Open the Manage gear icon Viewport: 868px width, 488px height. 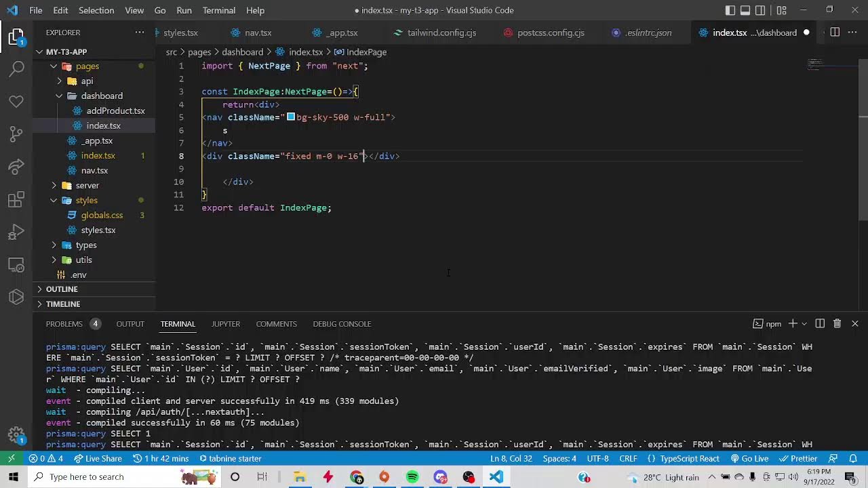(16, 434)
